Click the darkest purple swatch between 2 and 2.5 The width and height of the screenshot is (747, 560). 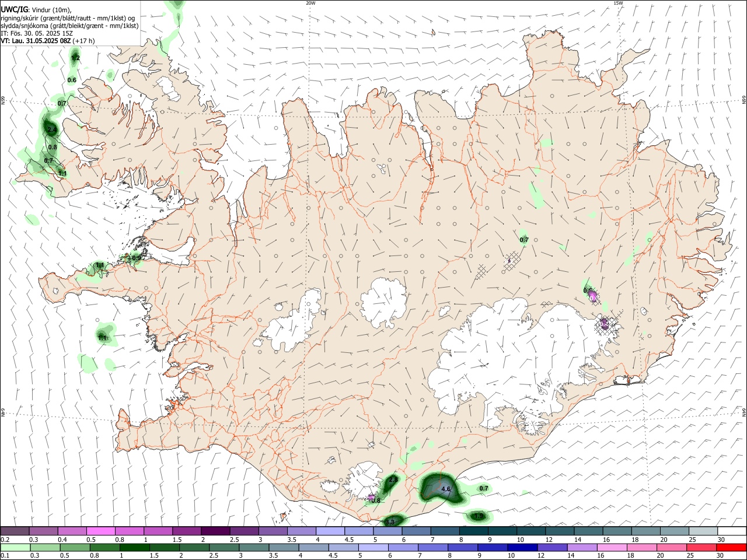pos(215,531)
